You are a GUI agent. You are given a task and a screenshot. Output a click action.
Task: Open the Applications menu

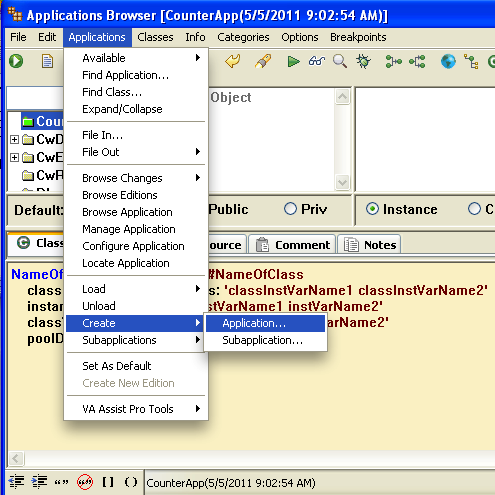(x=97, y=37)
